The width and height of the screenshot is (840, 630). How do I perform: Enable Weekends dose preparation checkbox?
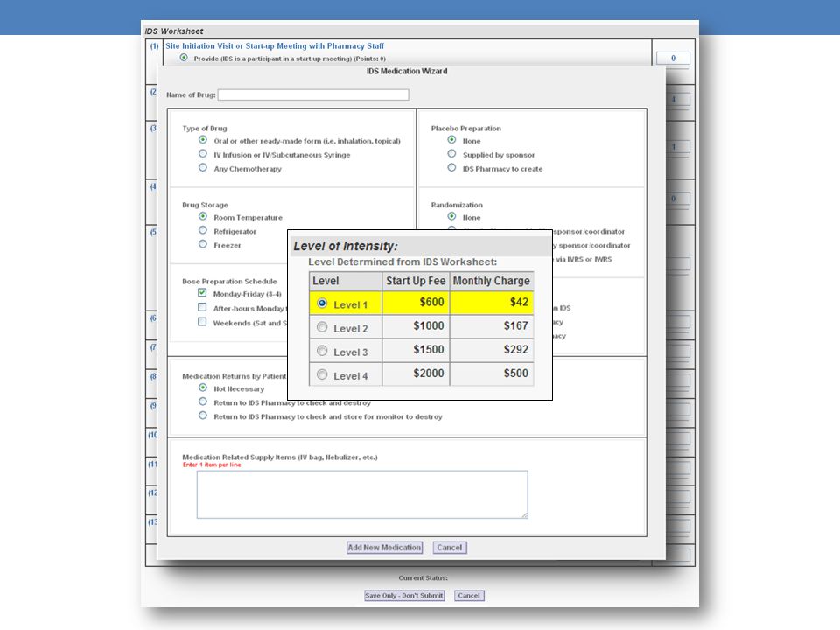click(202, 322)
